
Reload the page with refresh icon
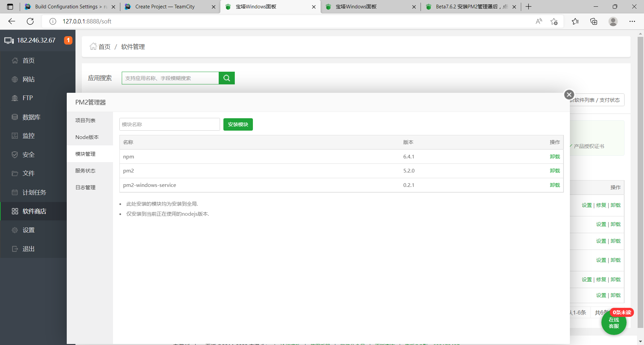tap(30, 21)
